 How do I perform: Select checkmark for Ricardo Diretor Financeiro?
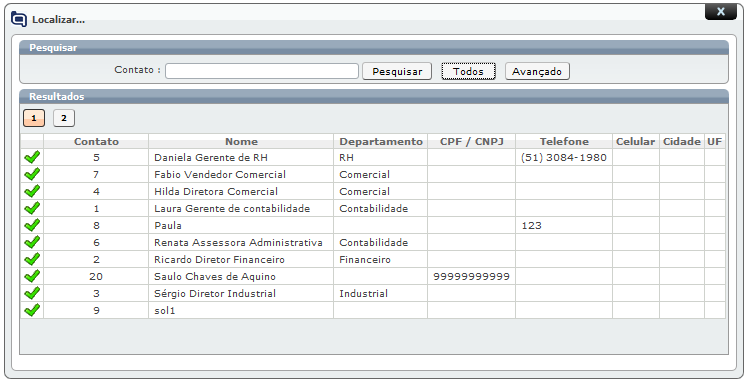pyautogui.click(x=32, y=259)
